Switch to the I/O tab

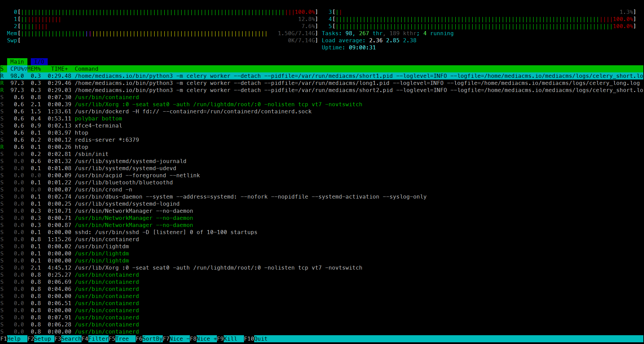[x=39, y=62]
